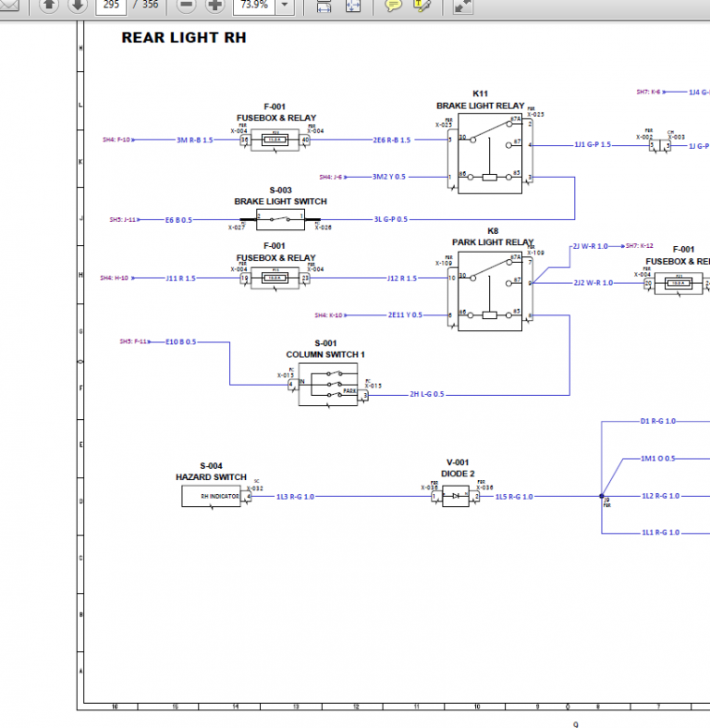Screen dimensions: 710x728
Task: Click the zoom percentage field 73.9%
Action: tap(254, 6)
